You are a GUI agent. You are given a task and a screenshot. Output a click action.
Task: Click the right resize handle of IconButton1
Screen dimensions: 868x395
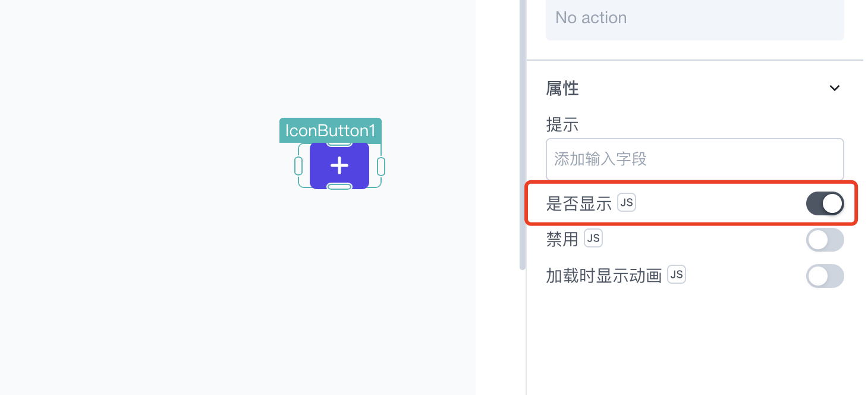tap(381, 166)
